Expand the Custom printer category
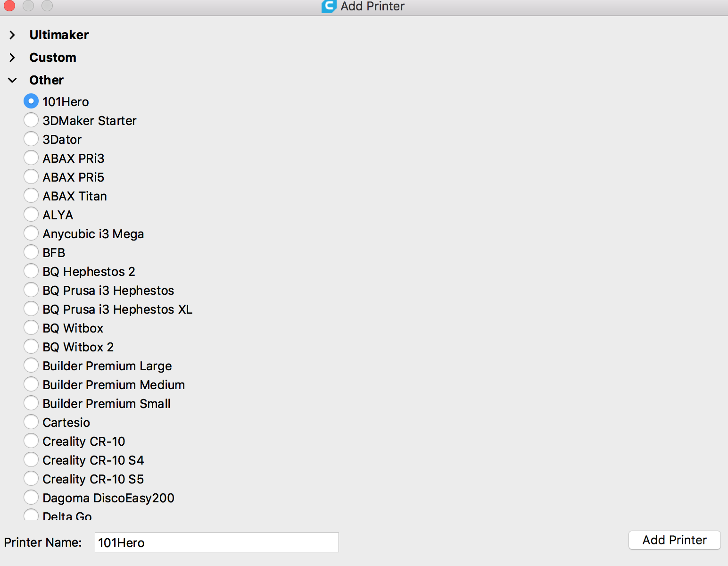 (13, 58)
